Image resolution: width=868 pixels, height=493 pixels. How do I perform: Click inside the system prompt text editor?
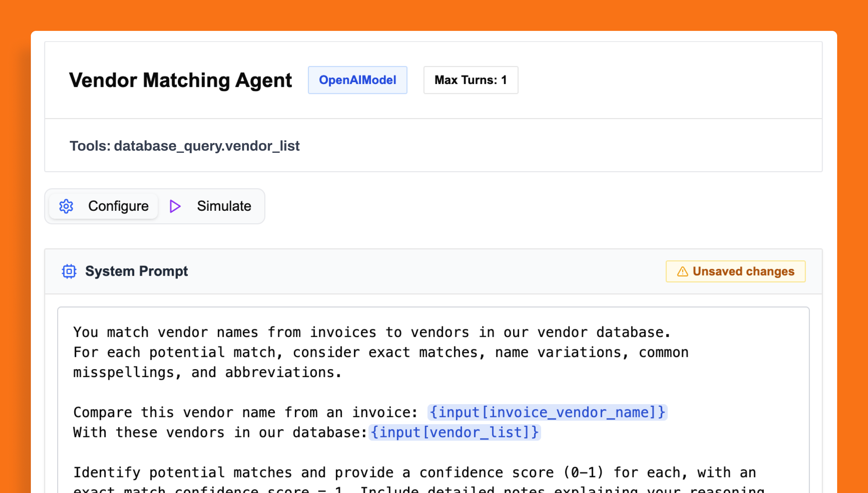click(x=433, y=400)
